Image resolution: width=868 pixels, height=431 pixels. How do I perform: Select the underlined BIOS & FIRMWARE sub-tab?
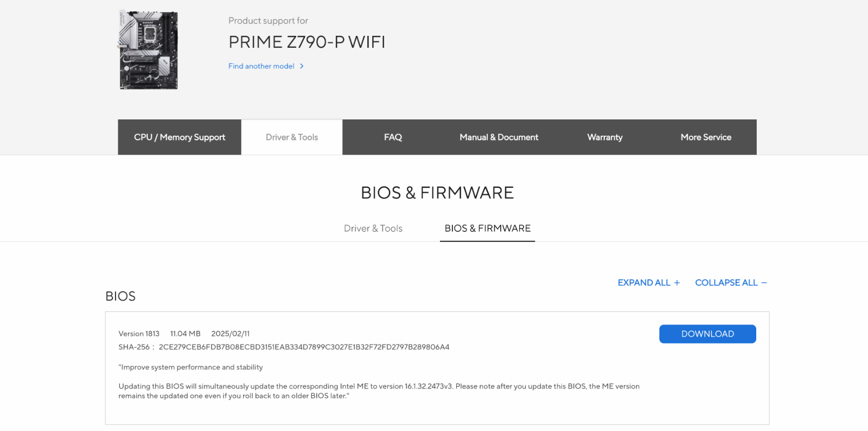pos(488,229)
